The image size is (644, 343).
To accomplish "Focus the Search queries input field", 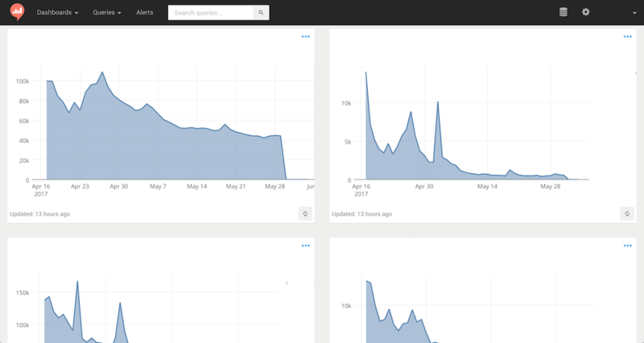I will (x=210, y=13).
